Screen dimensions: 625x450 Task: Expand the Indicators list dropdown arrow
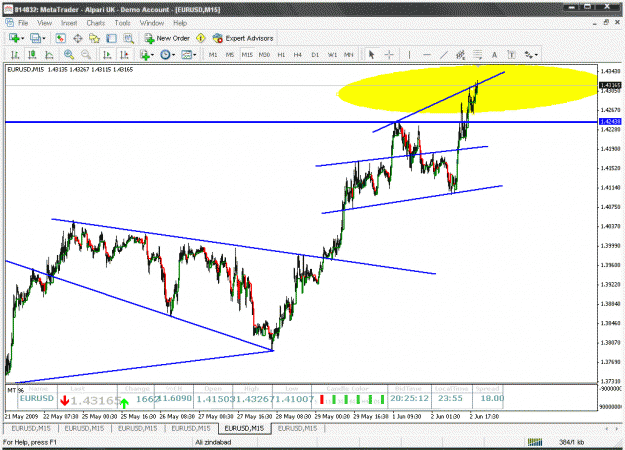coord(153,55)
